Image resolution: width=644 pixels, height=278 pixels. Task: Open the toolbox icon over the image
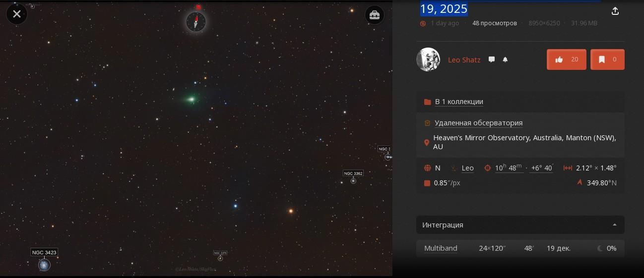point(375,15)
